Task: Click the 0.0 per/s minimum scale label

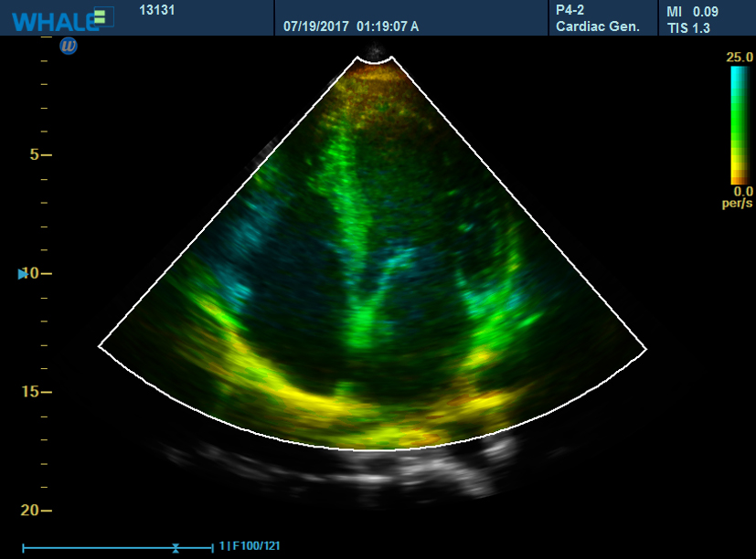Action: pos(738,196)
